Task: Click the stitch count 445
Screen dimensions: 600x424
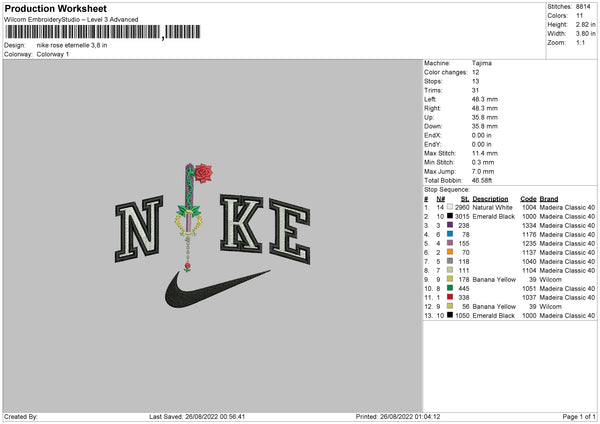Action: (464, 289)
